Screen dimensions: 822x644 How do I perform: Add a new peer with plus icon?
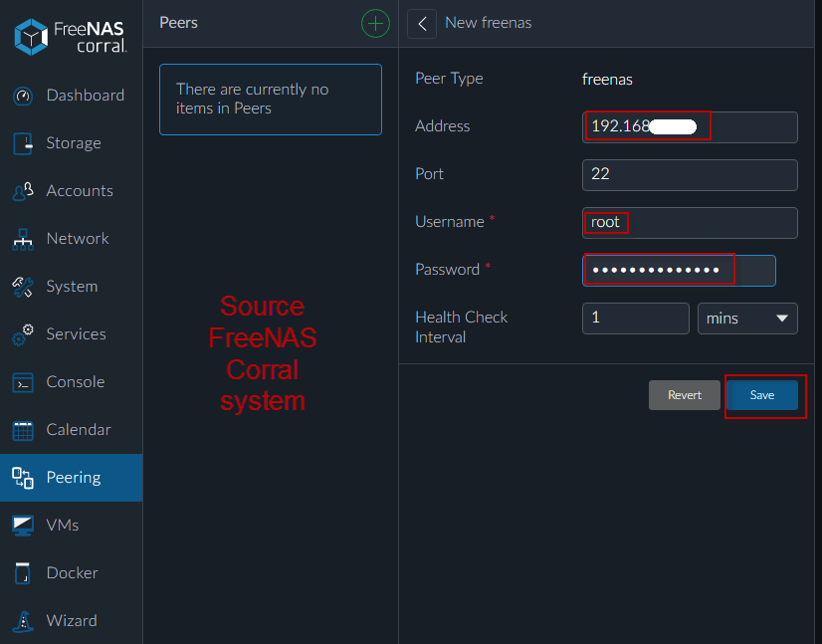[x=375, y=23]
